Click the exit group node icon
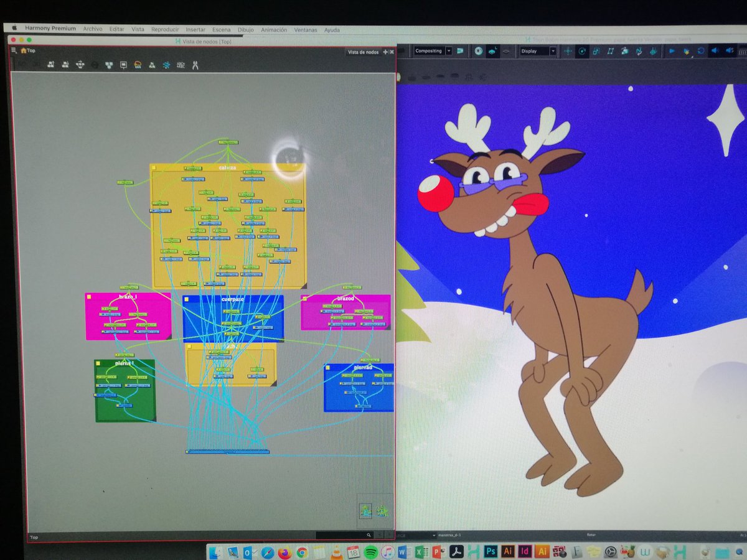Screen dimensions: 747x560 click(x=65, y=64)
